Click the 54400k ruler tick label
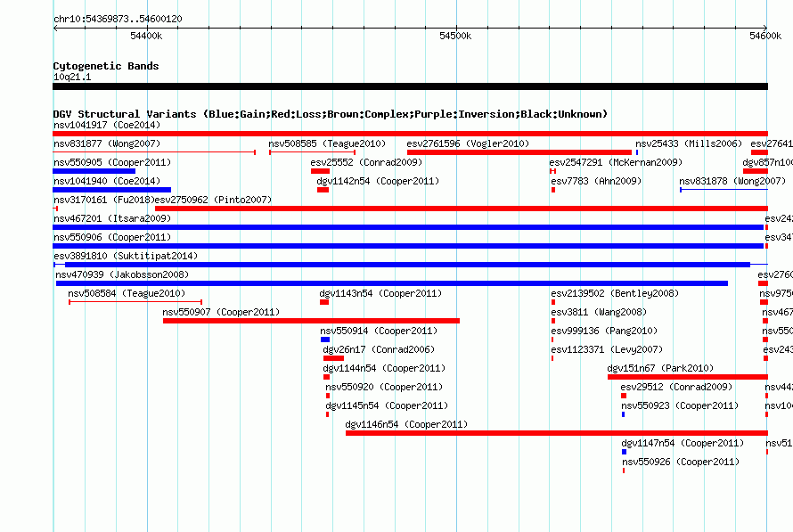793x532 pixels. point(146,36)
